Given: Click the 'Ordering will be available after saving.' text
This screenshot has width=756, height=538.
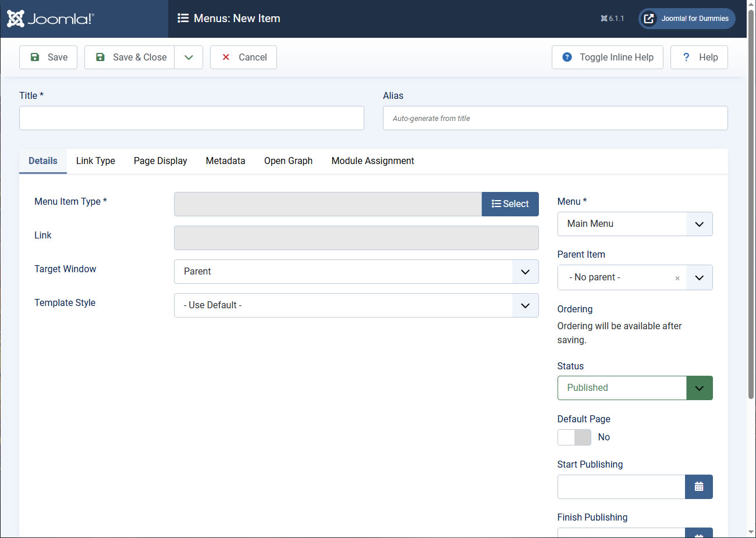Looking at the screenshot, I should [x=619, y=333].
